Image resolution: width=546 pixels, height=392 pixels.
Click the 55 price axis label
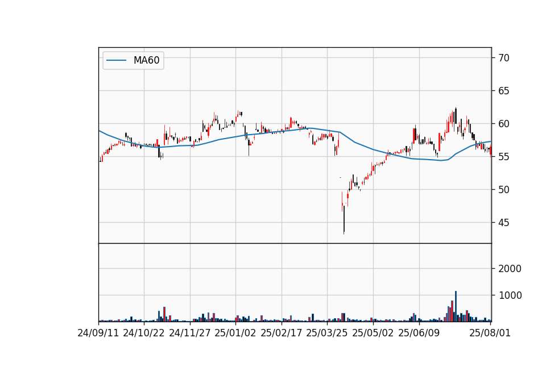(503, 157)
